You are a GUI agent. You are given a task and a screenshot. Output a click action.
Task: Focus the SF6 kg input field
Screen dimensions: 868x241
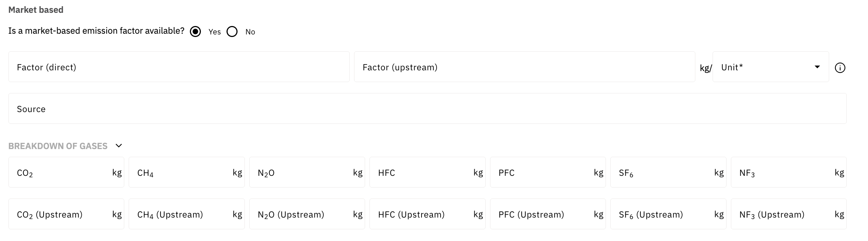(665, 173)
